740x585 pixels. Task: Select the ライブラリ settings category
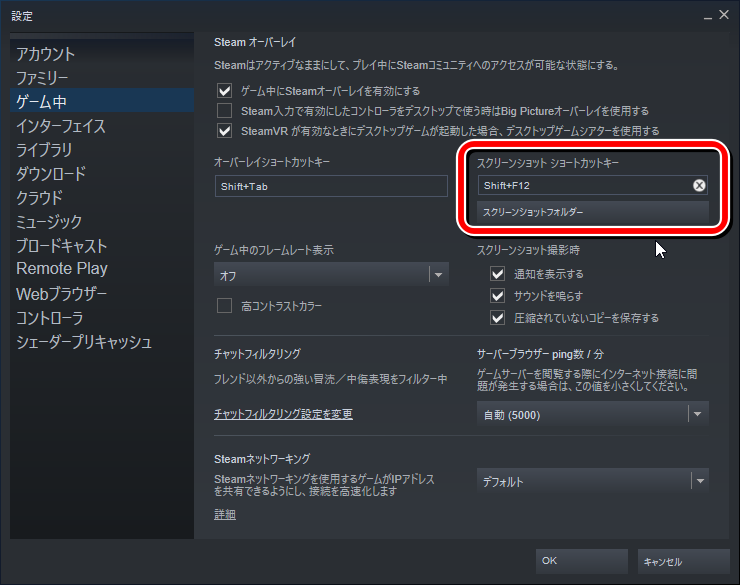pyautogui.click(x=102, y=150)
